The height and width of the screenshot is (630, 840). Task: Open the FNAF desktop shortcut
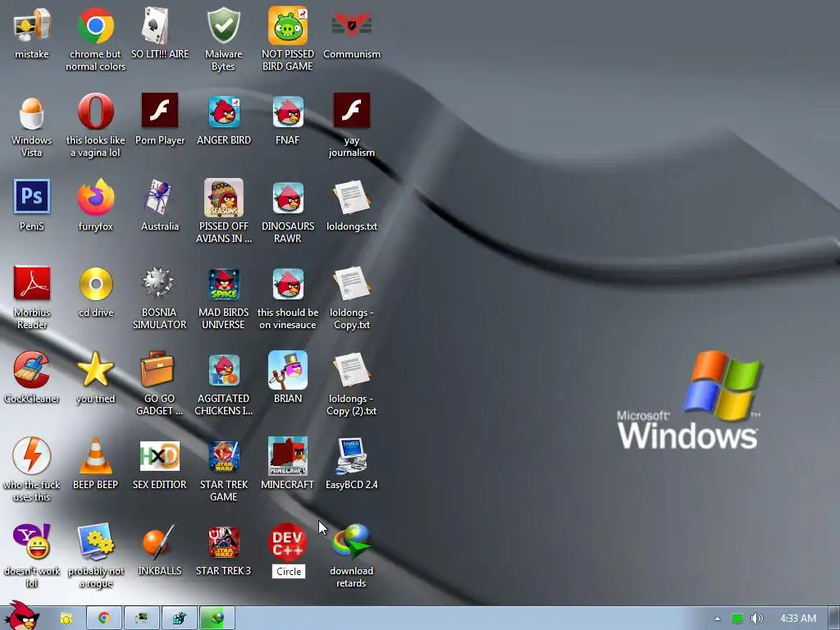click(x=288, y=112)
